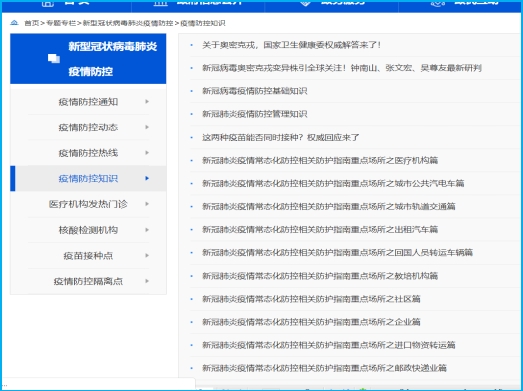Select 疫苗接种点 sidebar item
523x391 pixels.
click(x=88, y=256)
